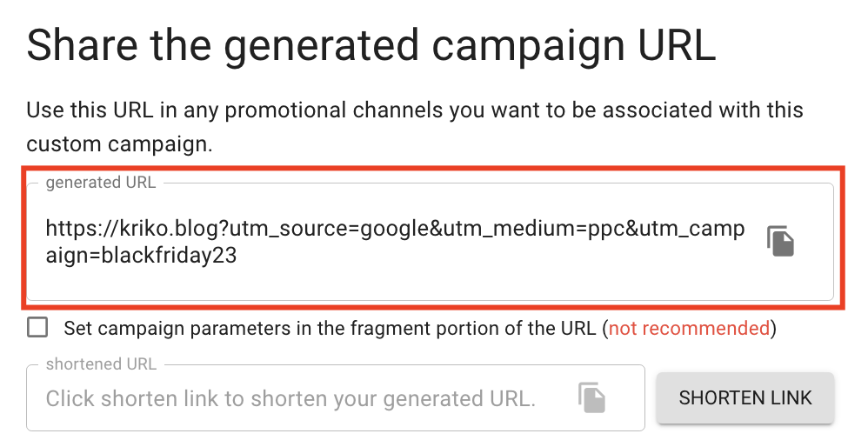Click the shortened URL copy icon
This screenshot has width=868, height=447.
[x=591, y=397]
